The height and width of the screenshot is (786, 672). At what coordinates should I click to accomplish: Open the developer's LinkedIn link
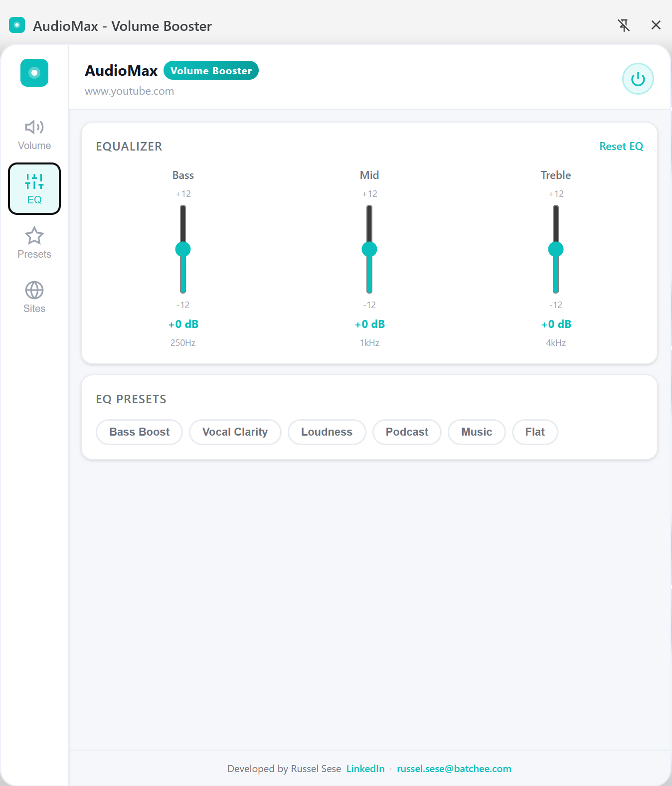(365, 769)
